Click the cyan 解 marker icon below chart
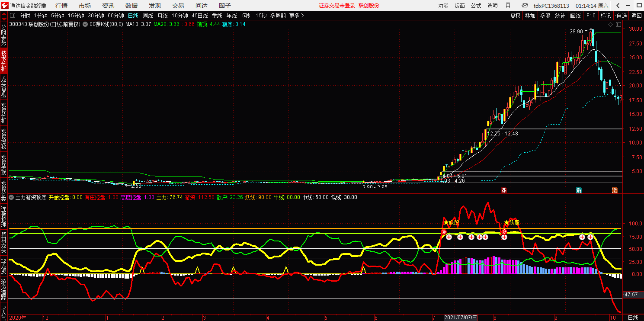The width and height of the screenshot is (644, 321). point(579,190)
